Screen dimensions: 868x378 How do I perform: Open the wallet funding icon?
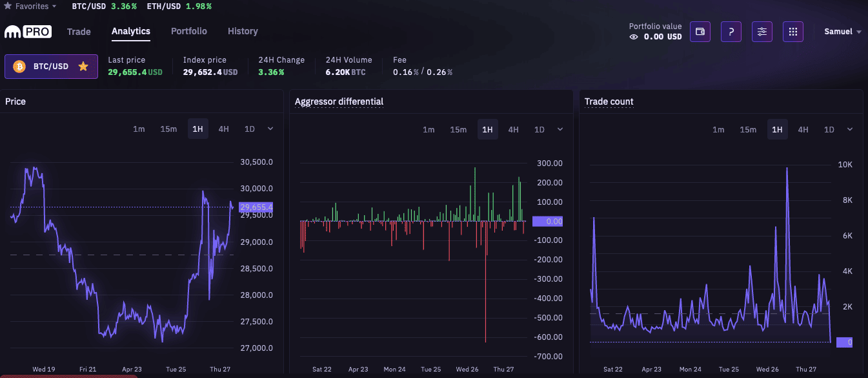coord(700,32)
